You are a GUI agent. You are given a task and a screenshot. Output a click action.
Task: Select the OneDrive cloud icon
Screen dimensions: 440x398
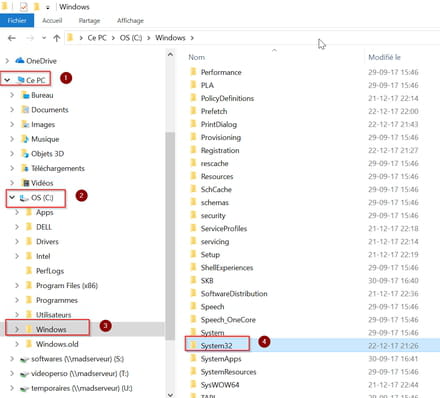point(20,60)
